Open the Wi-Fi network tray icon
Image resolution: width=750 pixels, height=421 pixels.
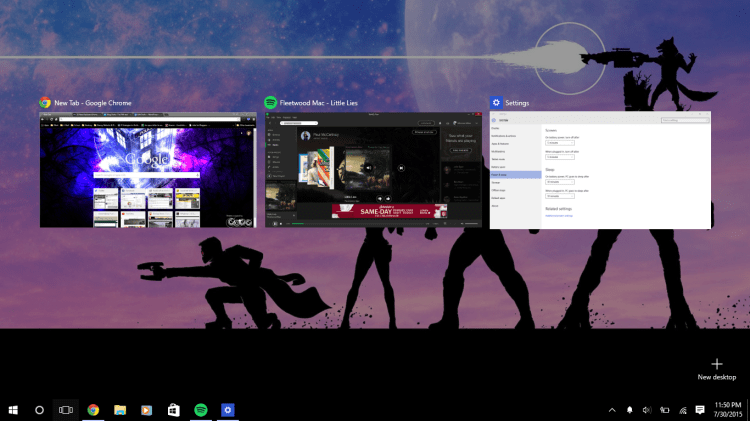[x=683, y=410]
